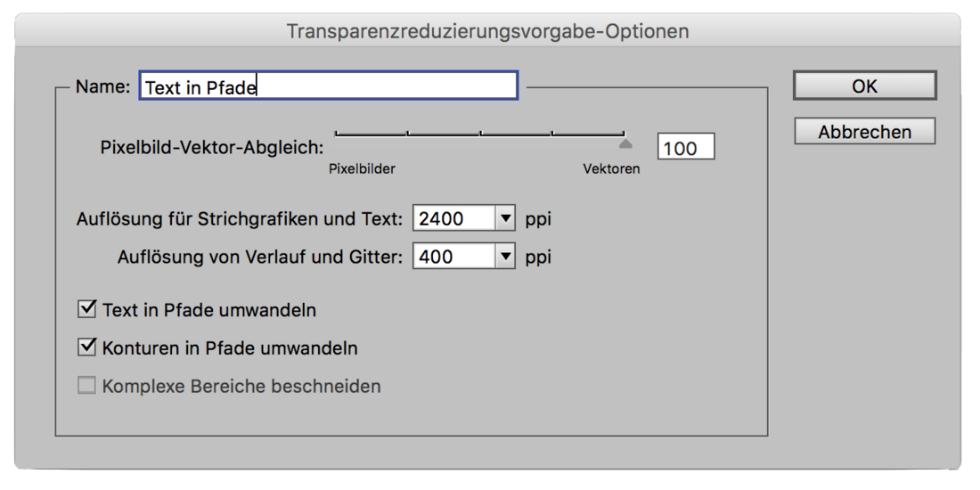Expand the Verlauf und Gitter resolution dropdown arrow

click(506, 257)
